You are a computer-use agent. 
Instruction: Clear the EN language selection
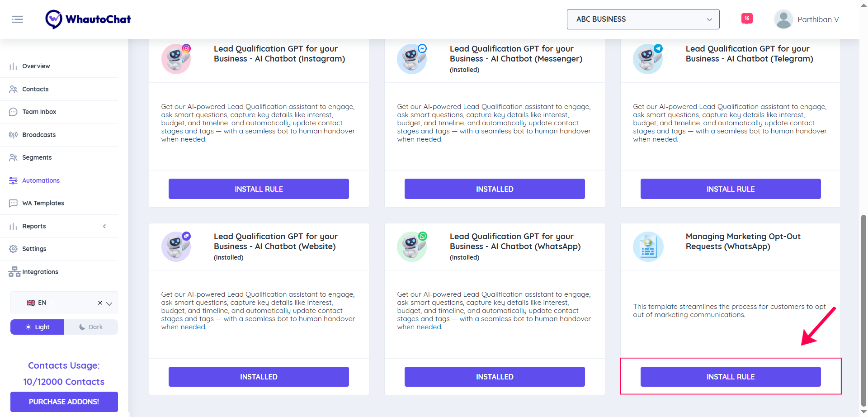point(100,303)
